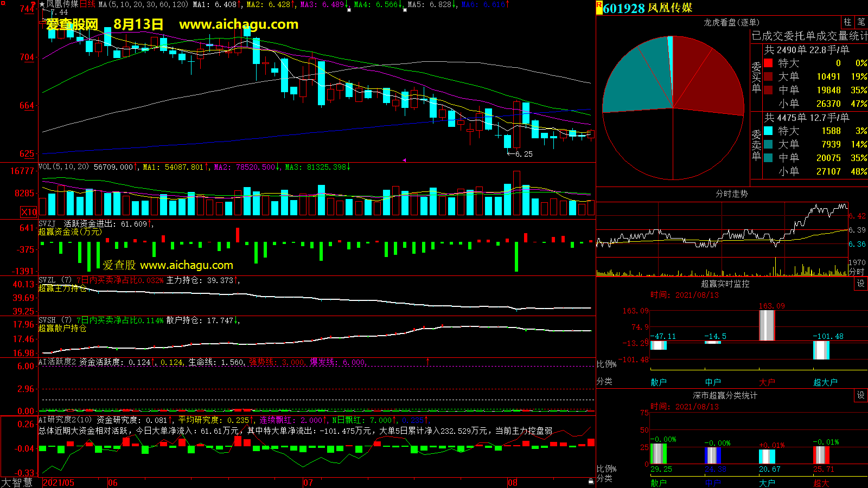Viewport: 868px width, 488px height.
Task: Switch pie panel to 笔 tick view
Action: (861, 22)
